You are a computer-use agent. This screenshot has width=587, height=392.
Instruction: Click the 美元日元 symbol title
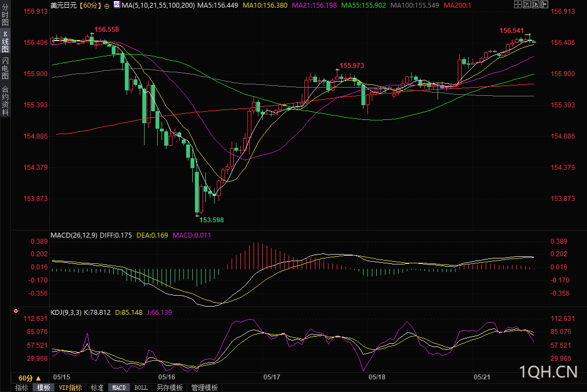click(x=64, y=5)
